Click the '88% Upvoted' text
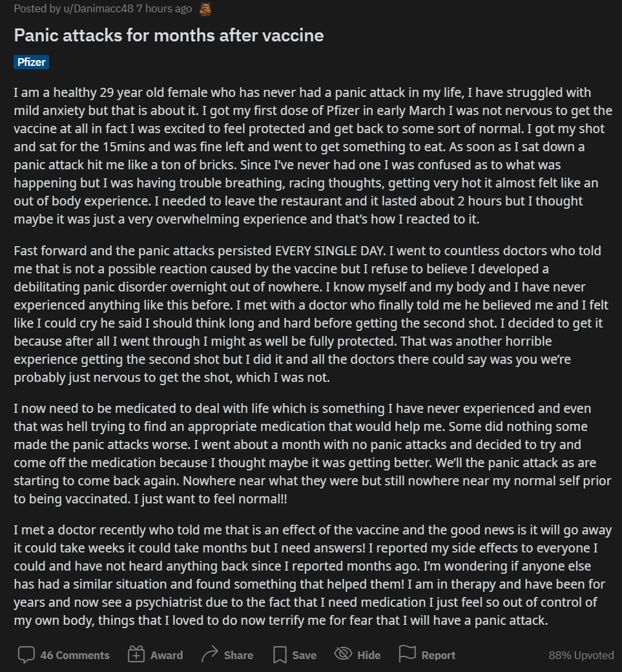 581,655
